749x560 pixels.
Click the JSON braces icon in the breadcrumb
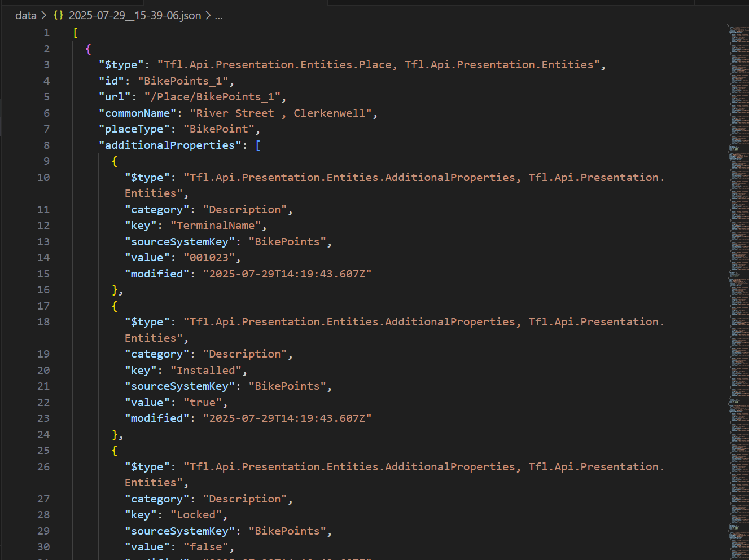pos(58,15)
